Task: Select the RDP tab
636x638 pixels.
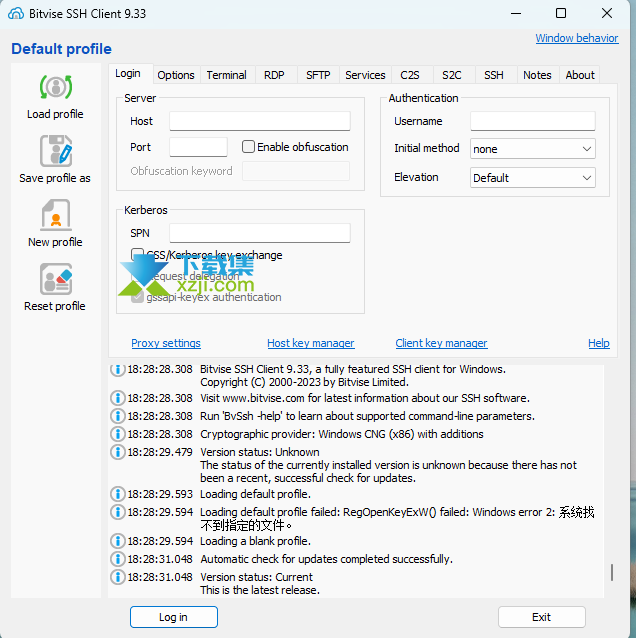Action: click(274, 75)
